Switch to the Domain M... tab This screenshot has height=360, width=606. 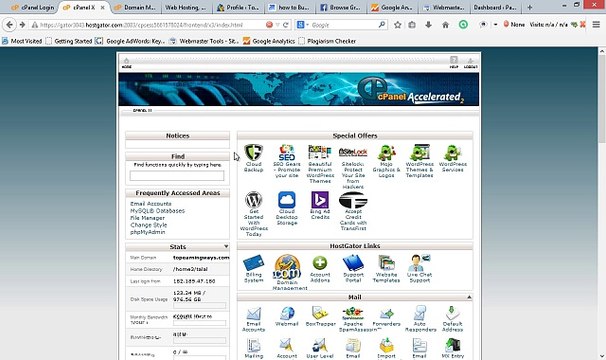point(135,7)
